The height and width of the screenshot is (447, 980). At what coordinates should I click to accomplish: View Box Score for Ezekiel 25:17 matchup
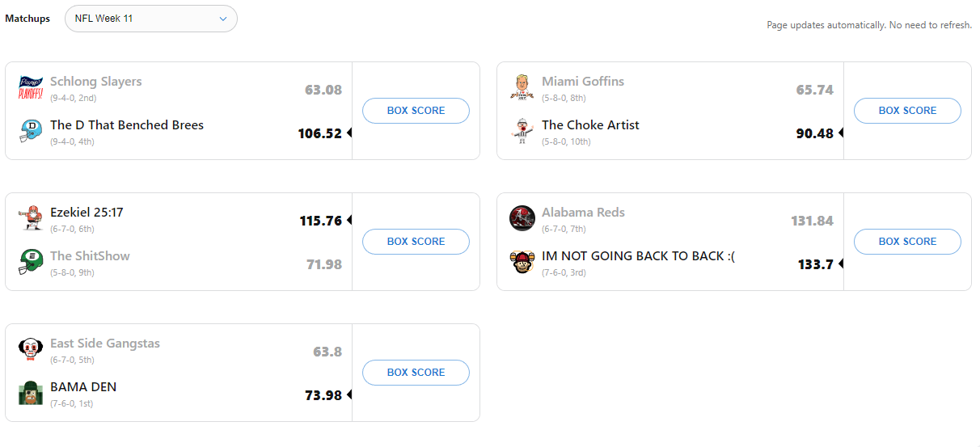pos(416,242)
